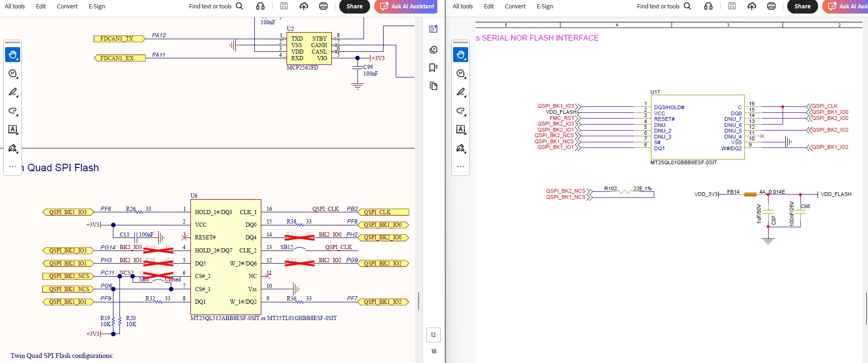Viewport: 868px width, 363px height.
Task: Open the fill and sign pen tool in the left toolbar
Action: coord(13,148)
